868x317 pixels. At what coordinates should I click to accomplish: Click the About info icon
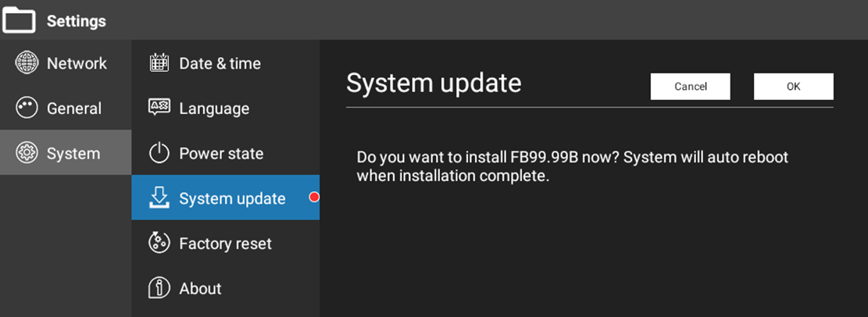tap(159, 287)
